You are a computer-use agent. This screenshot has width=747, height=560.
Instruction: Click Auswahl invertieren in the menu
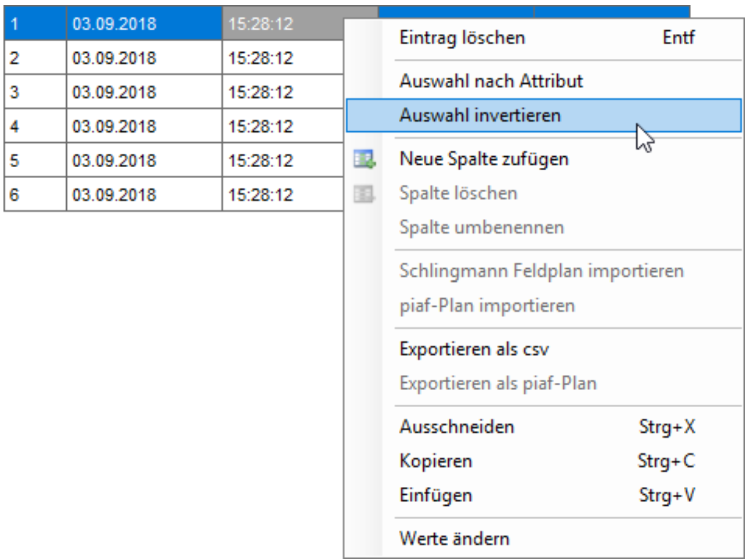coord(480,115)
